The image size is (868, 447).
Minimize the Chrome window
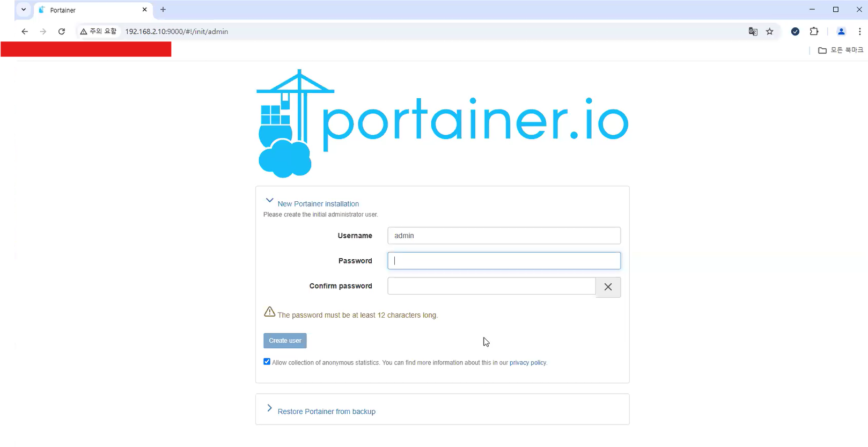tap(812, 10)
